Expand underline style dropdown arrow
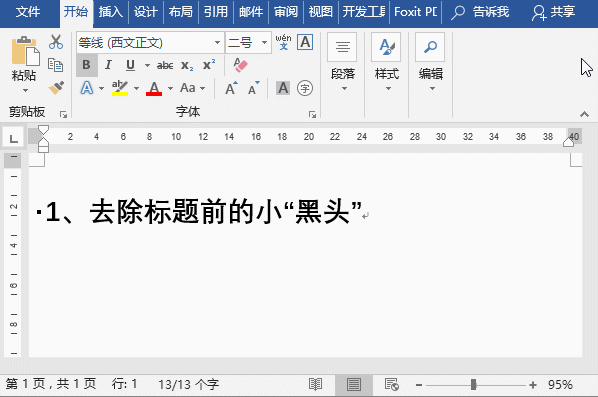This screenshot has width=598, height=397. [147, 66]
